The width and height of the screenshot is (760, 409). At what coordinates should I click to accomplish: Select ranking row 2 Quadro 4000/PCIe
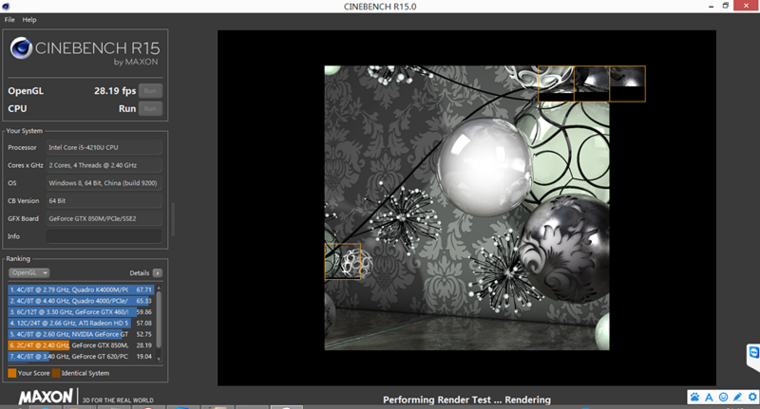pyautogui.click(x=81, y=300)
